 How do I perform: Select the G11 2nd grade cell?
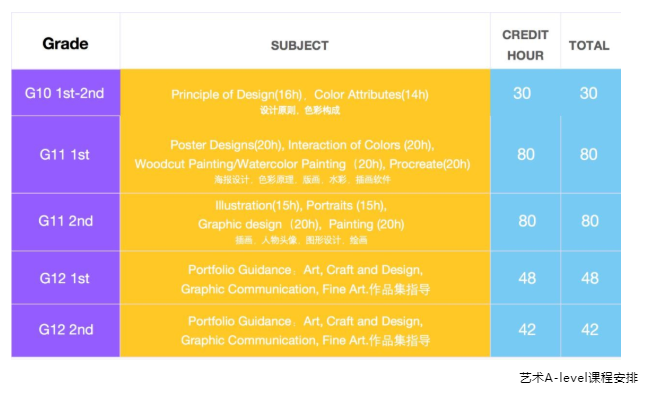pyautogui.click(x=66, y=222)
